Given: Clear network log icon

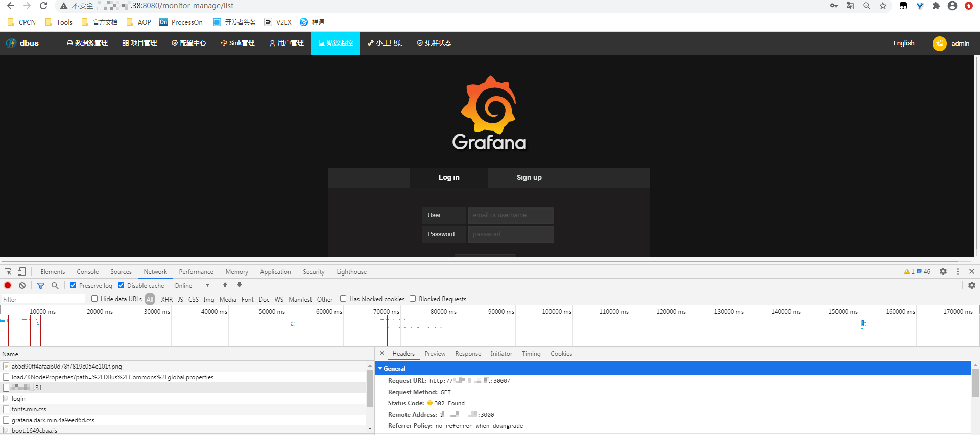Looking at the screenshot, I should pyautogui.click(x=22, y=285).
